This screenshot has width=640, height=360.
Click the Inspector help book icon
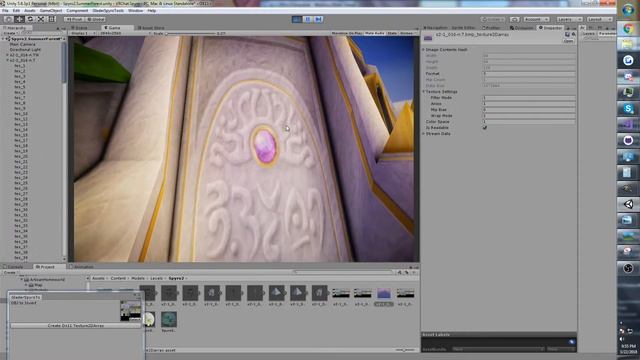coord(567,35)
